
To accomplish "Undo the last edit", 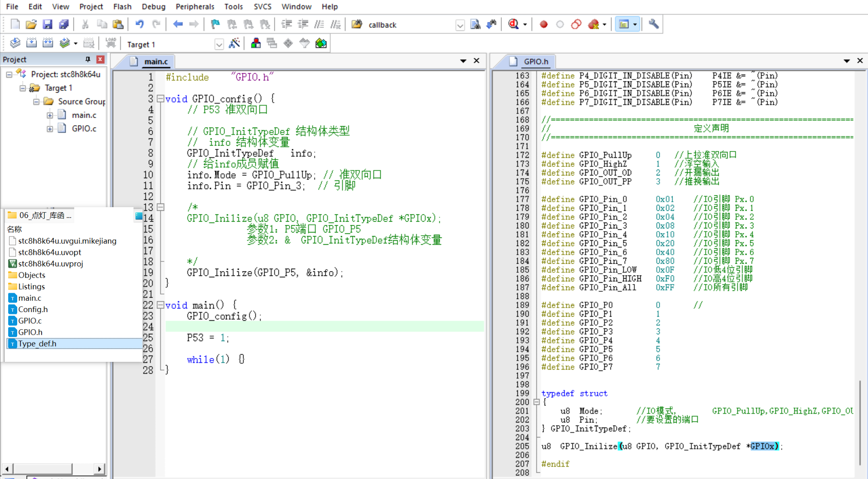I will click(139, 24).
